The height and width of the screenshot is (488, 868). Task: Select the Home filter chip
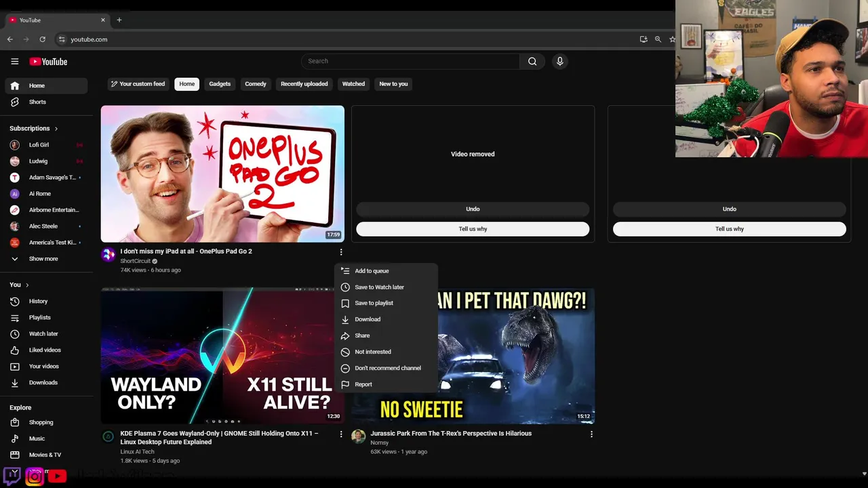pyautogui.click(x=187, y=84)
